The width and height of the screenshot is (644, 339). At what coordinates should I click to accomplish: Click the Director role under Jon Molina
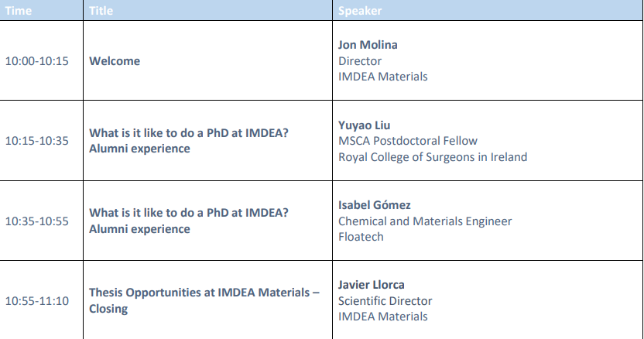[x=360, y=60]
